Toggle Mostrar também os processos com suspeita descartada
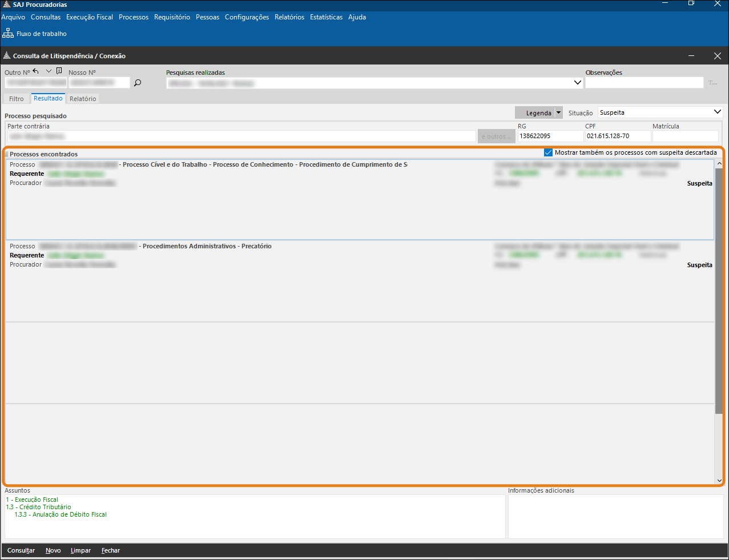This screenshot has height=560, width=729. click(549, 152)
